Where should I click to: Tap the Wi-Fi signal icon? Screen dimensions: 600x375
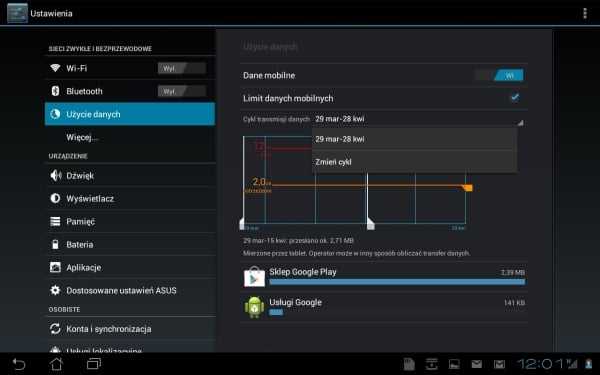point(55,68)
